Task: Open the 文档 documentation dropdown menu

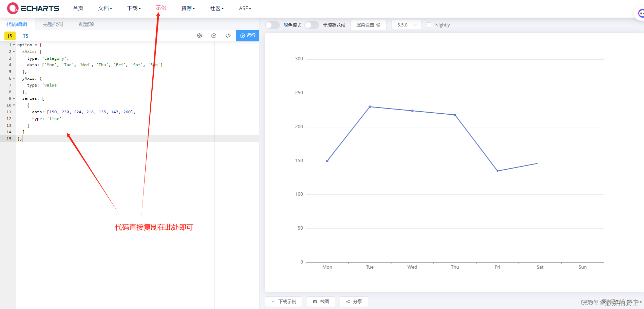Action: pyautogui.click(x=105, y=8)
